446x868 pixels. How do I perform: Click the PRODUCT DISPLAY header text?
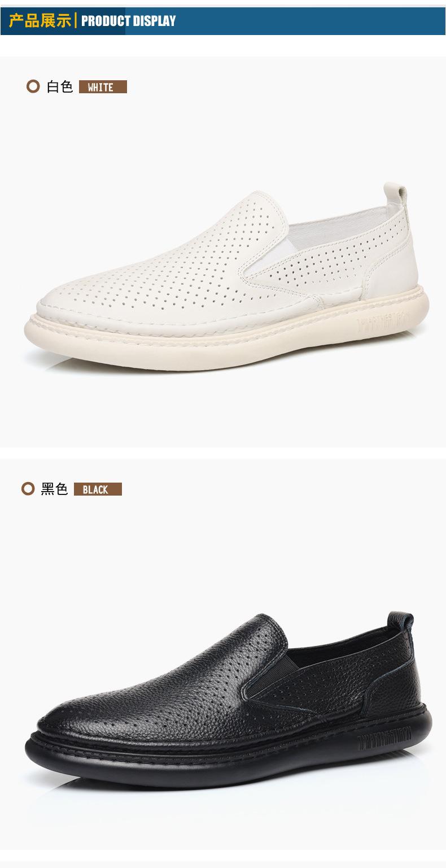[x=128, y=21]
